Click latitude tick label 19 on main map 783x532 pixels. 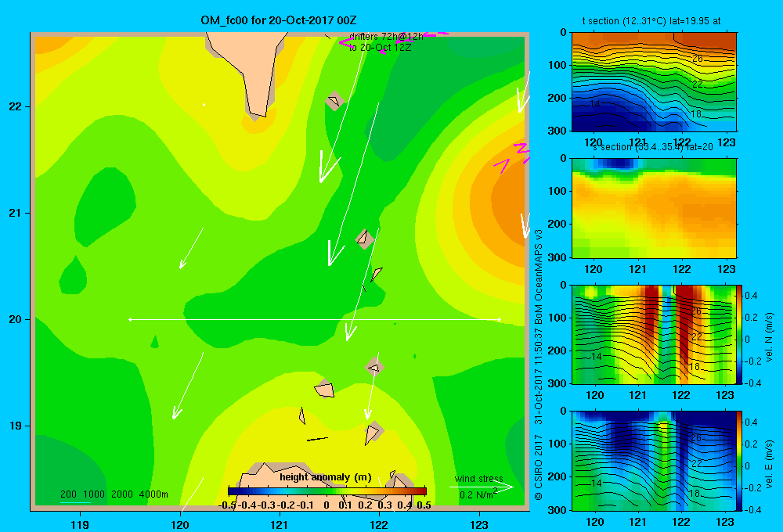pyautogui.click(x=16, y=426)
